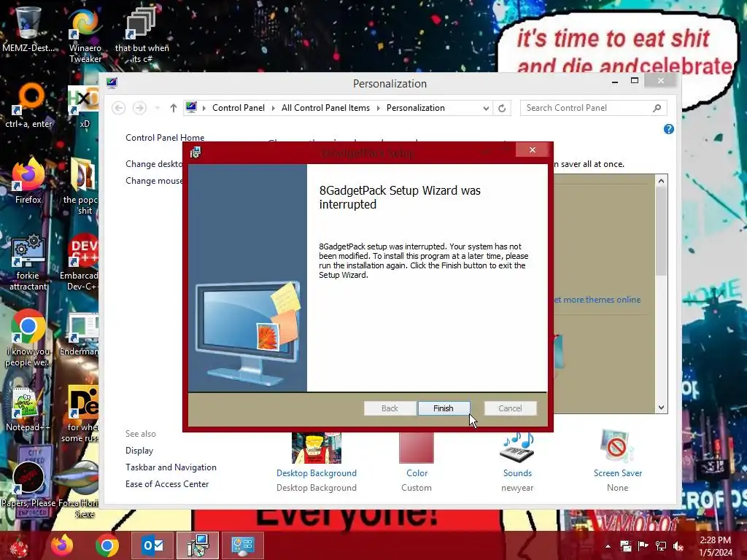Screen dimensions: 747x560
Task: Open the Sounds settings icon
Action: (x=517, y=448)
